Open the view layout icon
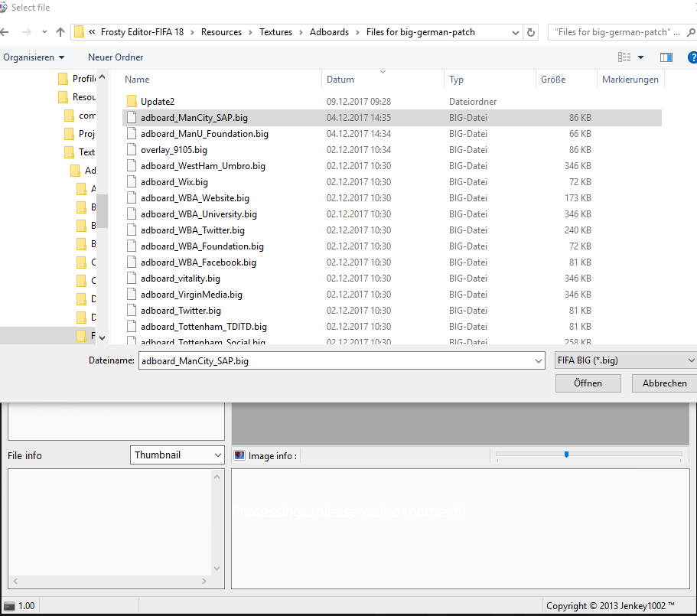The image size is (697, 616). coord(624,57)
